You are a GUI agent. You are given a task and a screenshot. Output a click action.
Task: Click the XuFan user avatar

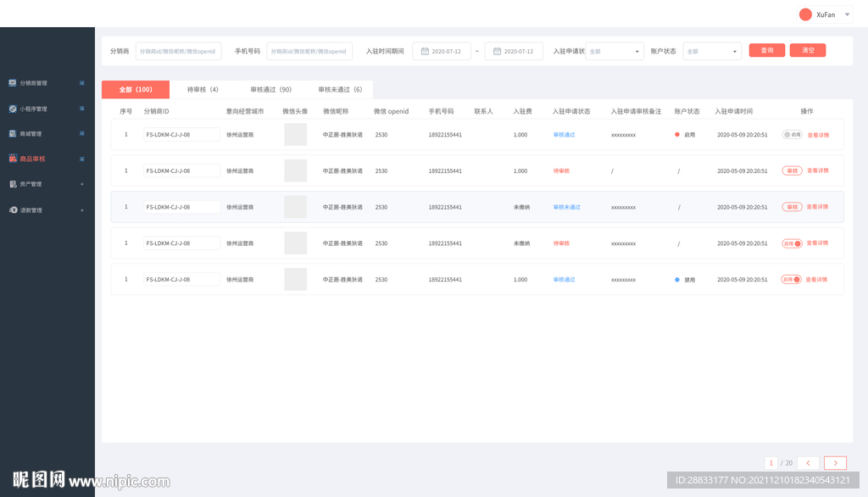(x=805, y=14)
